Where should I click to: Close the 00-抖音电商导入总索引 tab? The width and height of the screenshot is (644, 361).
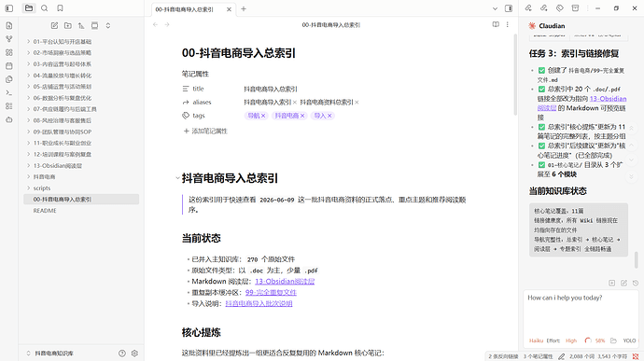pos(230,9)
